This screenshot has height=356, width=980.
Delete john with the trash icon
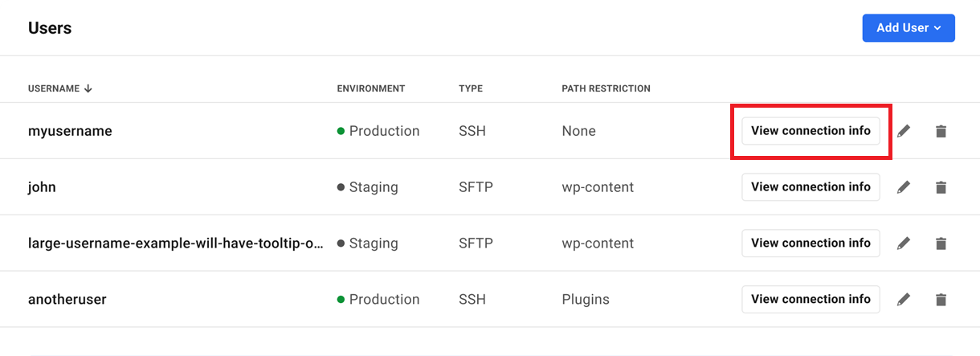(x=941, y=187)
